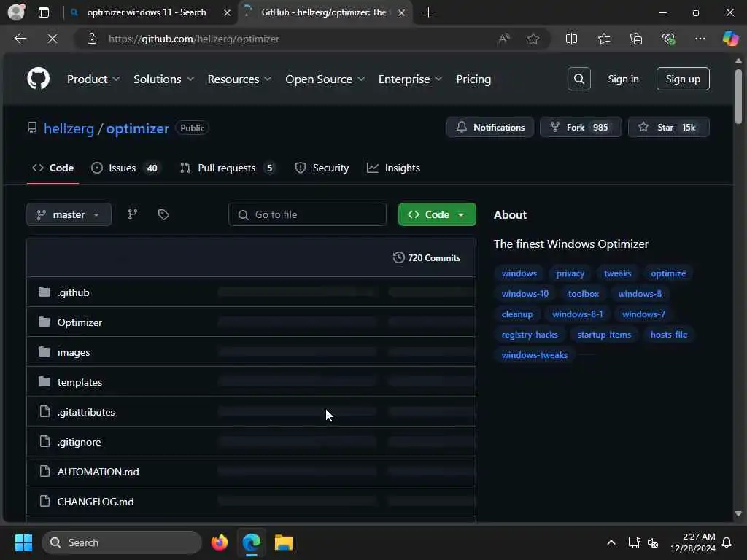
Task: Open the Security tab
Action: coord(322,168)
